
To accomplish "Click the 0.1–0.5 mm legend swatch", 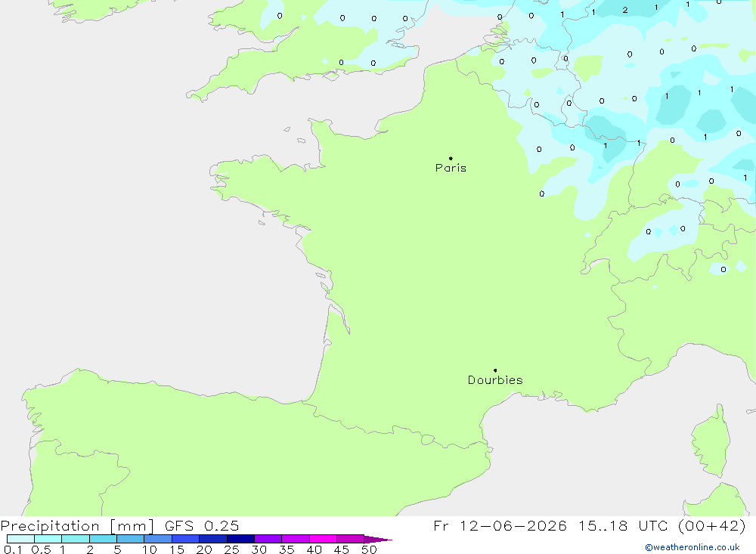I will tap(20, 539).
